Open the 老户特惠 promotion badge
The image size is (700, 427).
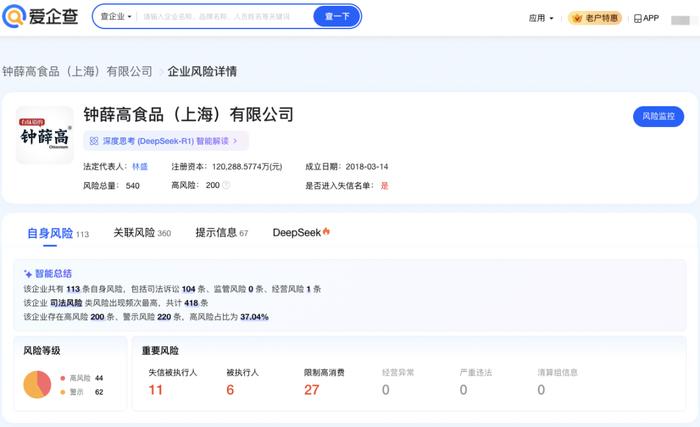tap(595, 18)
